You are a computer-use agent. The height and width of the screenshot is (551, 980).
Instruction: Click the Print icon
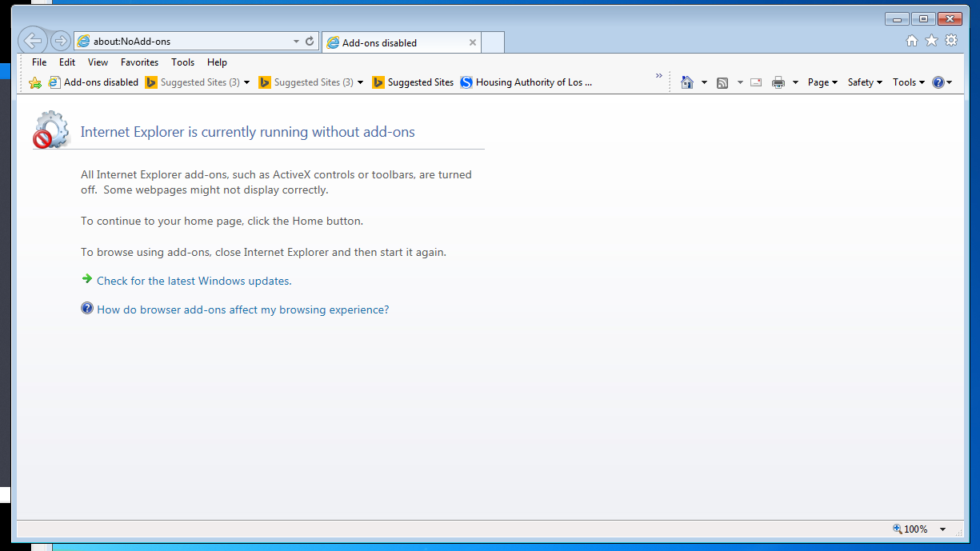point(778,82)
